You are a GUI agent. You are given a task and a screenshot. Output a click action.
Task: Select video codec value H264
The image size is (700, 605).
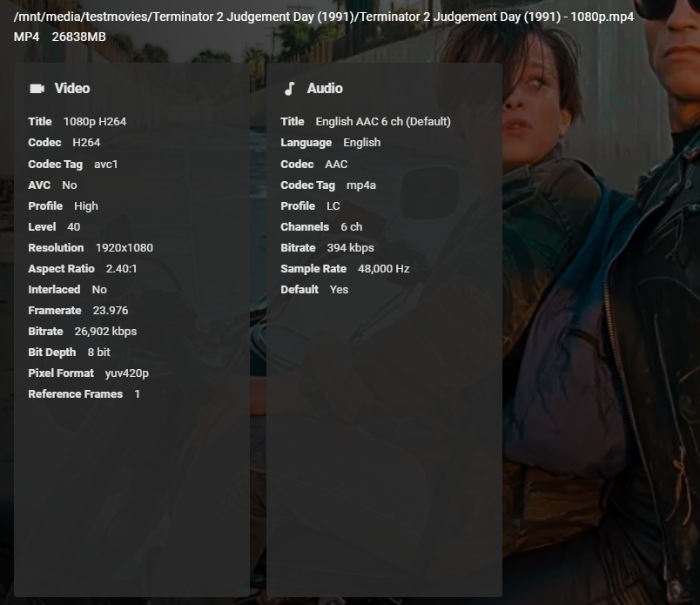pos(86,143)
